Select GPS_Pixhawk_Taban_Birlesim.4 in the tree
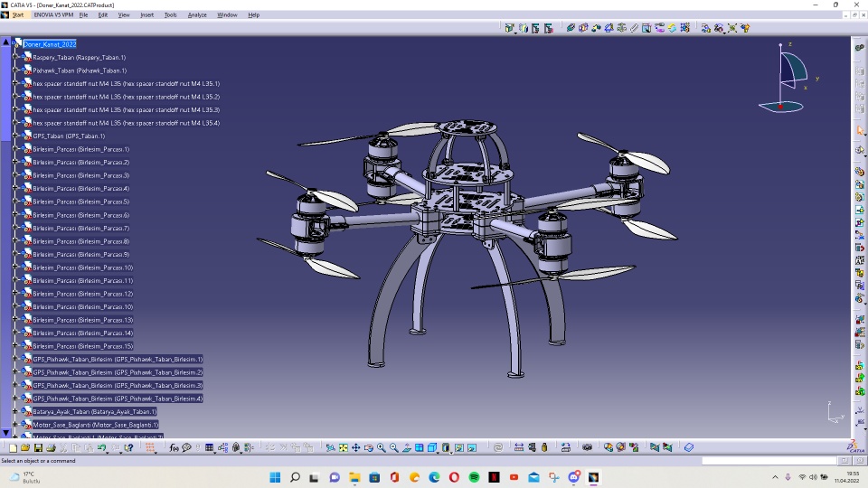This screenshot has width=868, height=488. (118, 399)
